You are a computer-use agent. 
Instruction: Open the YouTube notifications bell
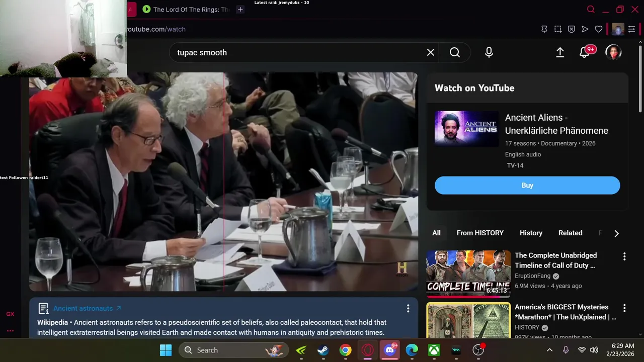pyautogui.click(x=585, y=52)
